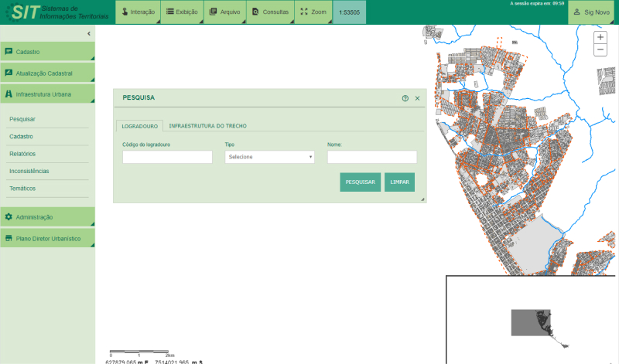The height and width of the screenshot is (364, 619).
Task: Select the Logradouro tab
Action: (x=140, y=125)
